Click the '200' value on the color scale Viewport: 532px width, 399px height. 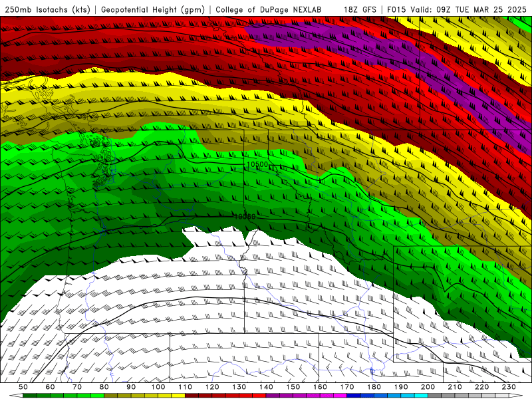point(428,387)
